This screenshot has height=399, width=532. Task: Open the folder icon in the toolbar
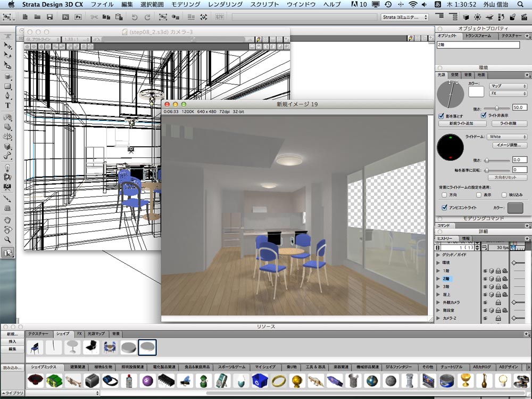point(37,16)
